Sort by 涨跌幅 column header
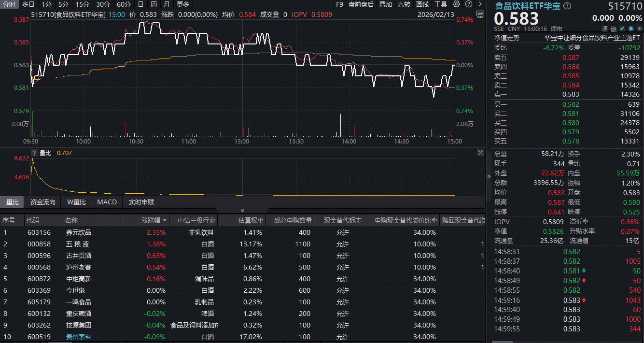Viewport: 644px width, 343px height. (154, 221)
